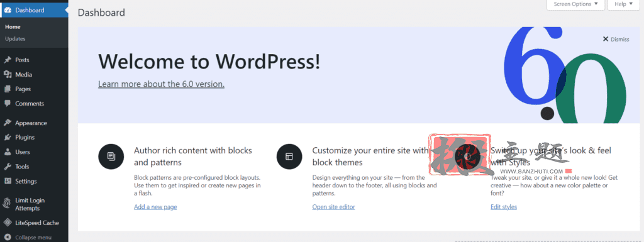Screen dimensions: 644x242
Task: Open the Plugins menu label
Action: 25,138
